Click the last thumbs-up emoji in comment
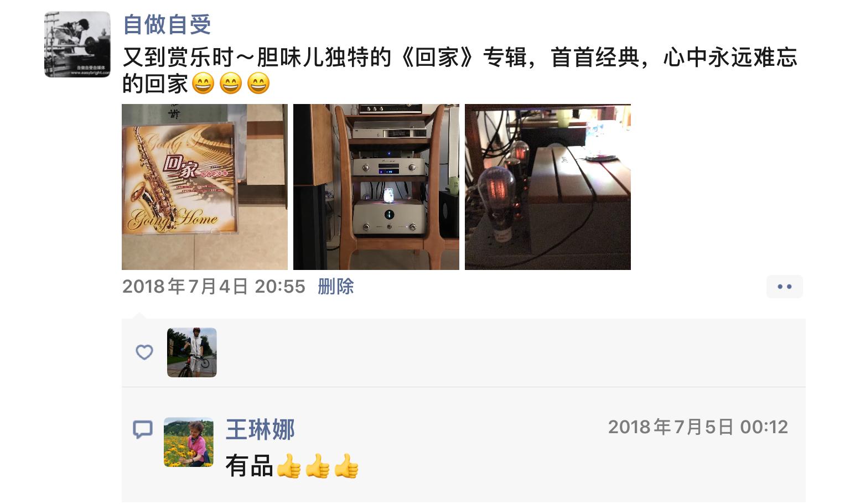The height and width of the screenshot is (504, 850). tap(346, 466)
